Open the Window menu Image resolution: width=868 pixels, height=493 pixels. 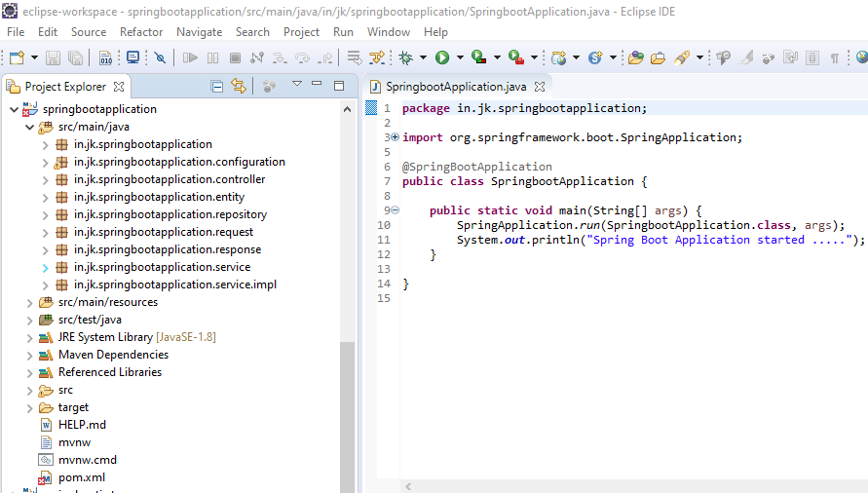point(389,32)
